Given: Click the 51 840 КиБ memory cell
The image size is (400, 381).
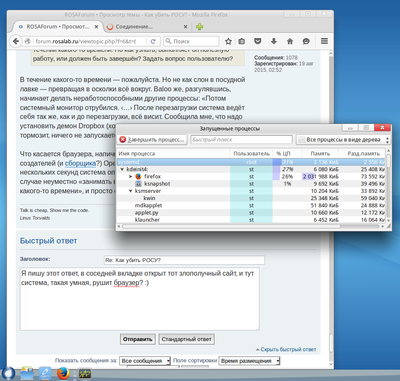Looking at the screenshot, I should coord(325,206).
